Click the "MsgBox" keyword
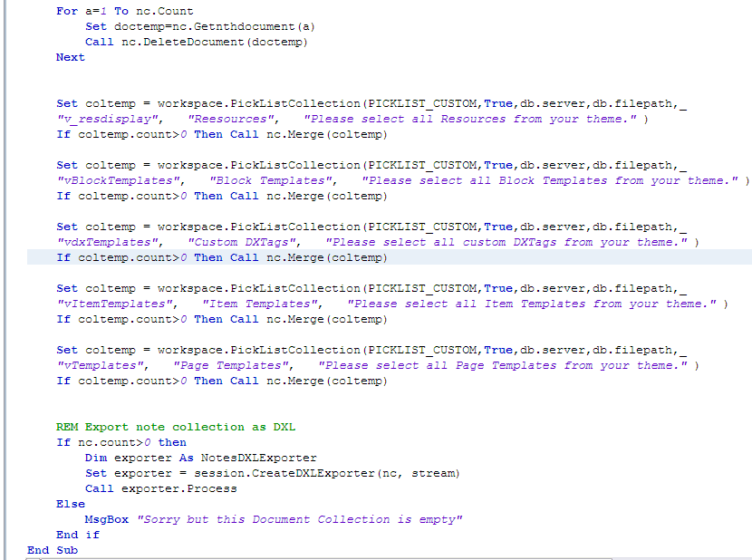 coord(107,519)
